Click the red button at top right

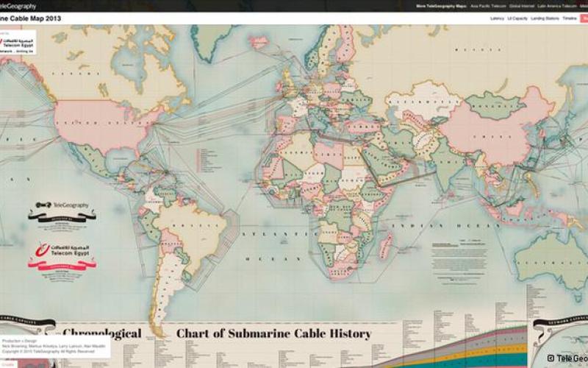(584, 18)
